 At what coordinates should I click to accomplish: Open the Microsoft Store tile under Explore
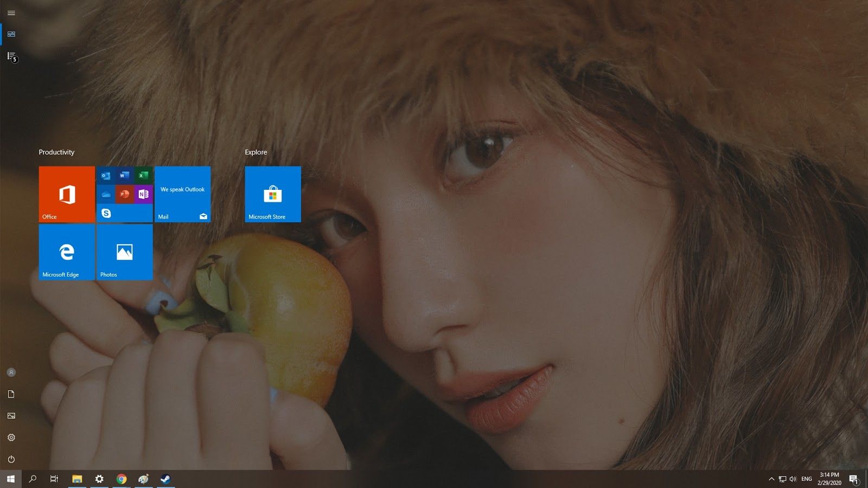tap(273, 194)
